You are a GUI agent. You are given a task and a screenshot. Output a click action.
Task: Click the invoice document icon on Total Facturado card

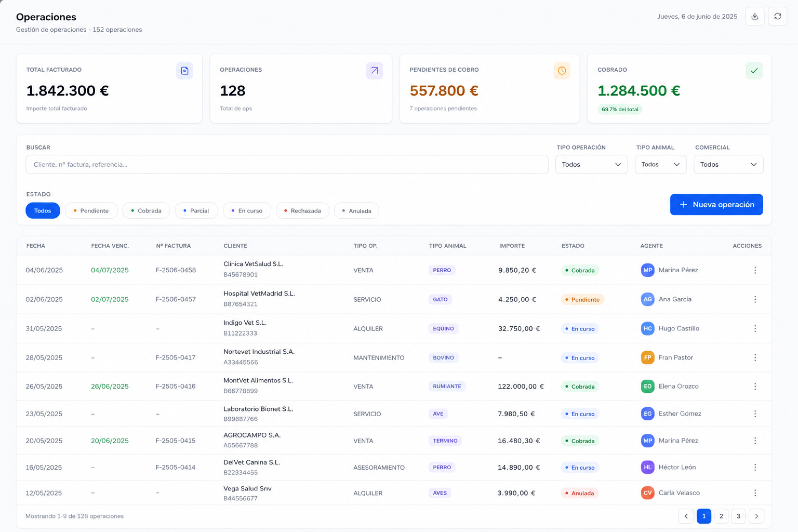tap(184, 71)
